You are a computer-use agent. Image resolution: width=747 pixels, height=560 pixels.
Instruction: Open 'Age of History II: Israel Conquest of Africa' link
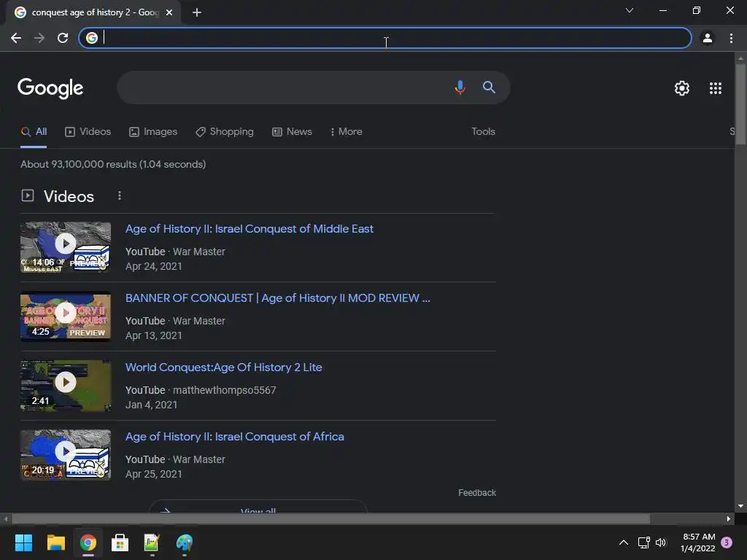pyautogui.click(x=234, y=437)
